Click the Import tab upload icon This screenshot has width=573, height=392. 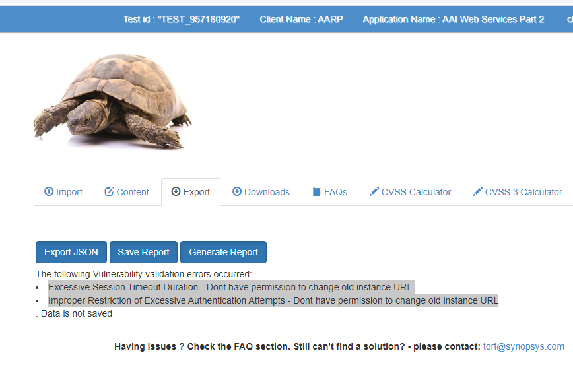coord(49,191)
